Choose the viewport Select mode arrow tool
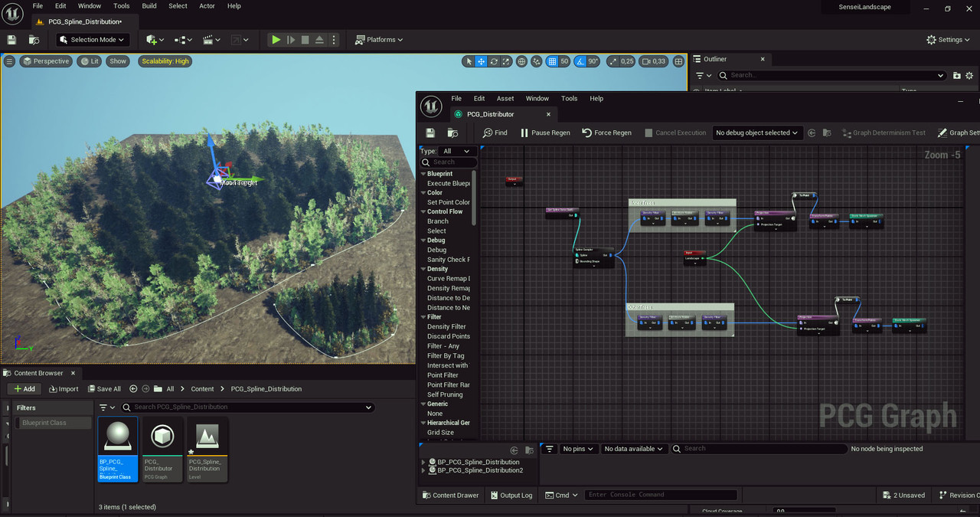The height and width of the screenshot is (517, 980). (x=469, y=61)
